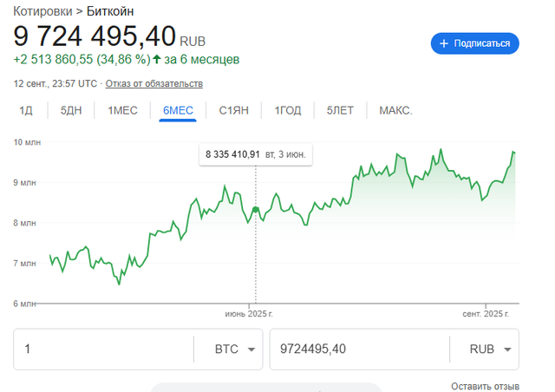The image size is (555, 392).
Task: Open the RUB currency dropdown
Action: pos(490,350)
